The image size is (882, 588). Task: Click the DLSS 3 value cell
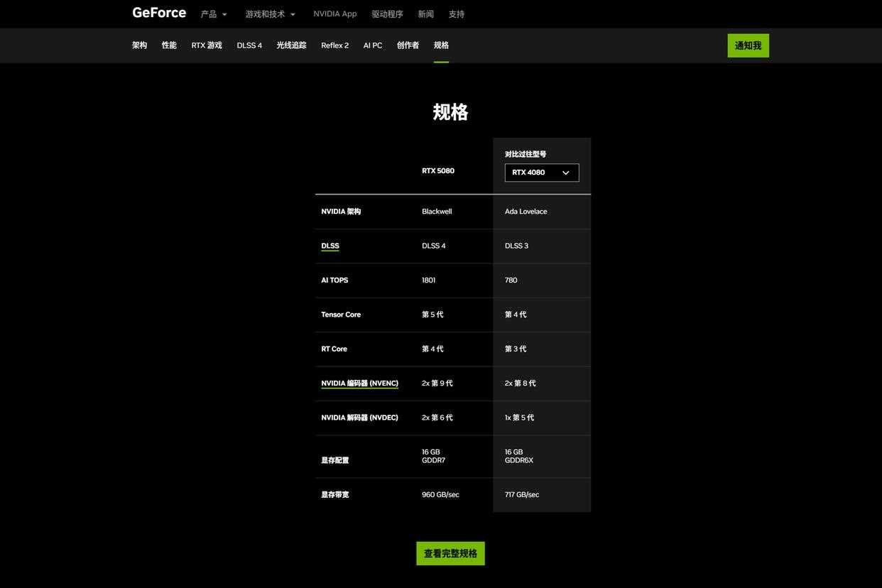[x=516, y=246]
